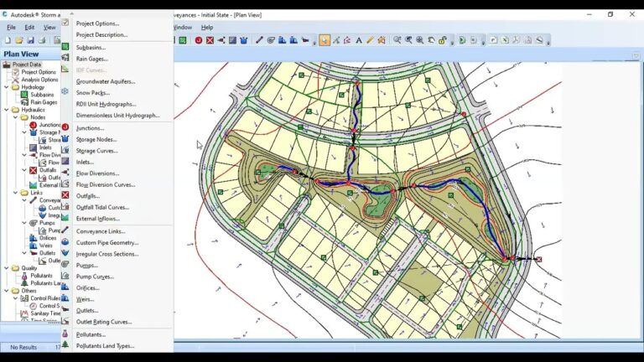The width and height of the screenshot is (644, 362).
Task: Select the blue Storage Node toolbar tool
Action: point(243,40)
